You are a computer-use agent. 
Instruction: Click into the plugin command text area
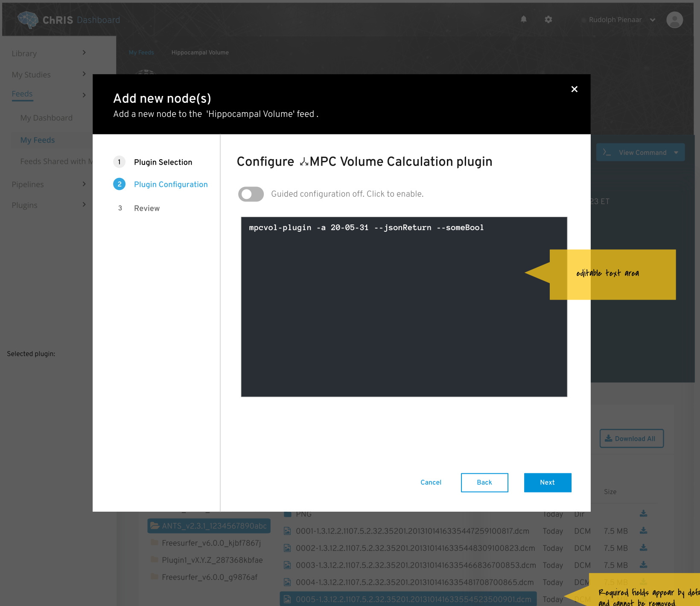pyautogui.click(x=404, y=307)
